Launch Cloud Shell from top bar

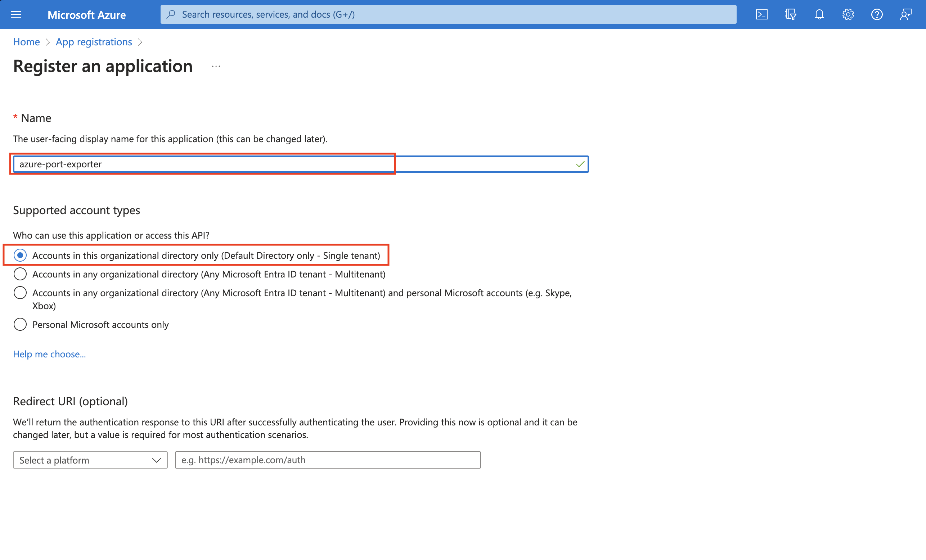(x=761, y=15)
